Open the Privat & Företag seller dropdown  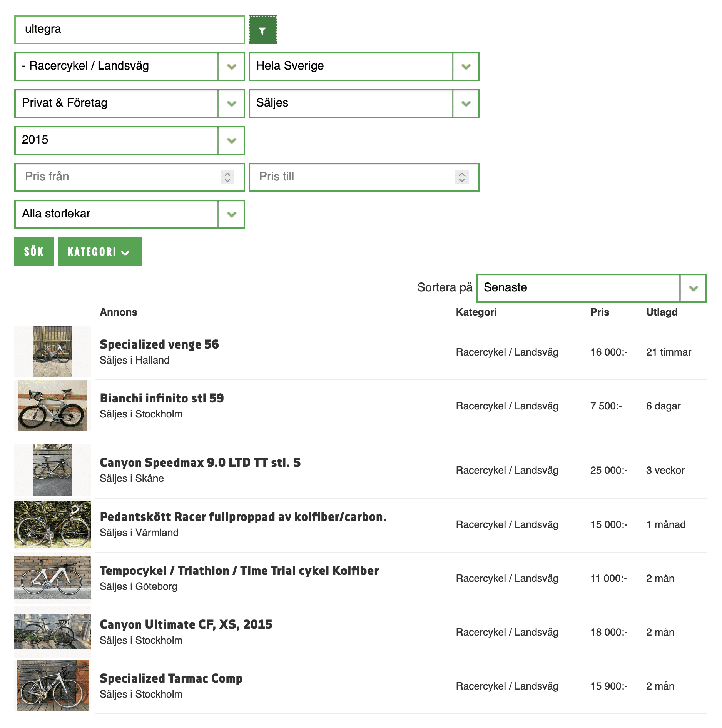coord(129,104)
